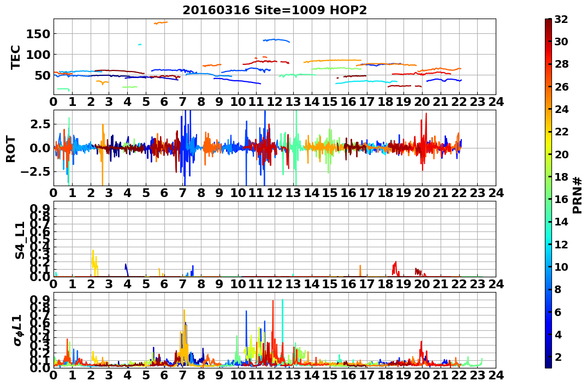Click TEC panel y-tick 150
588x387 pixels.
point(38,34)
